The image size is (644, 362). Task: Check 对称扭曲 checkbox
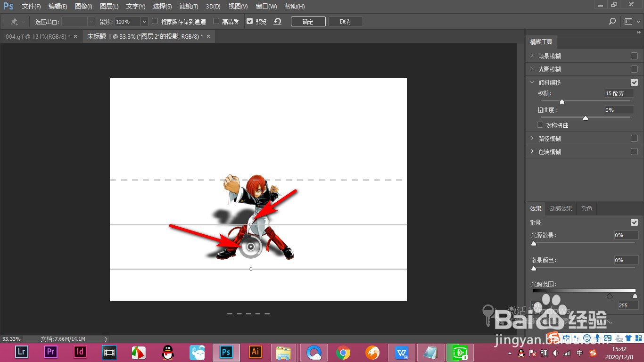(x=540, y=125)
